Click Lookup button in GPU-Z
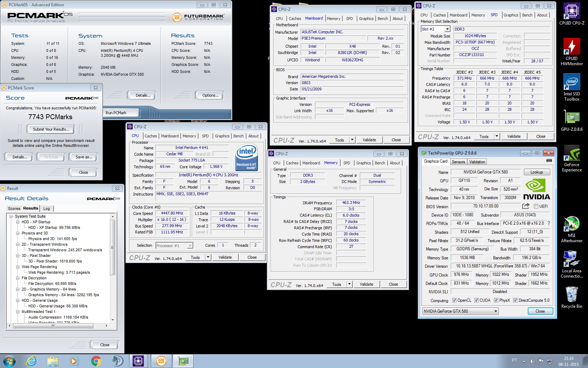The image size is (588, 368). (537, 172)
